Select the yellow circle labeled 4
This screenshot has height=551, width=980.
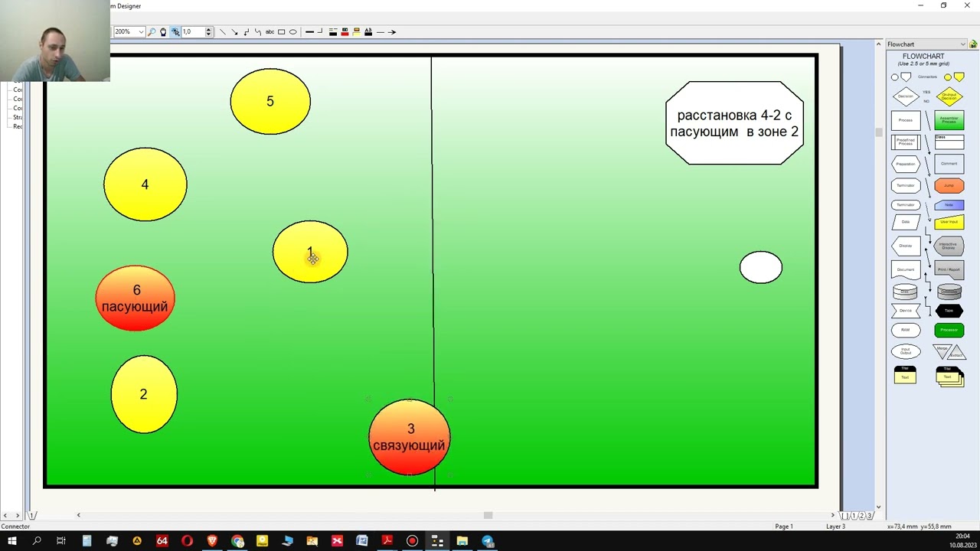click(145, 184)
